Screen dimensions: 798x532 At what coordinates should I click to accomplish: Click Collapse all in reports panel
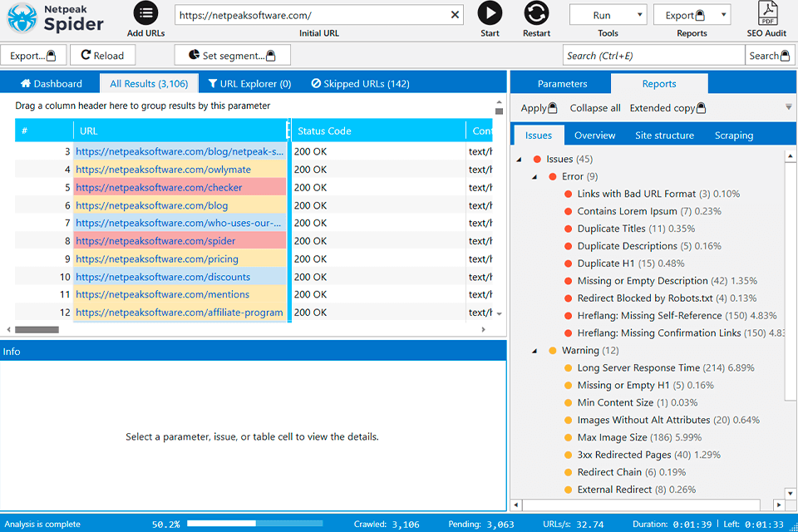[x=595, y=108]
